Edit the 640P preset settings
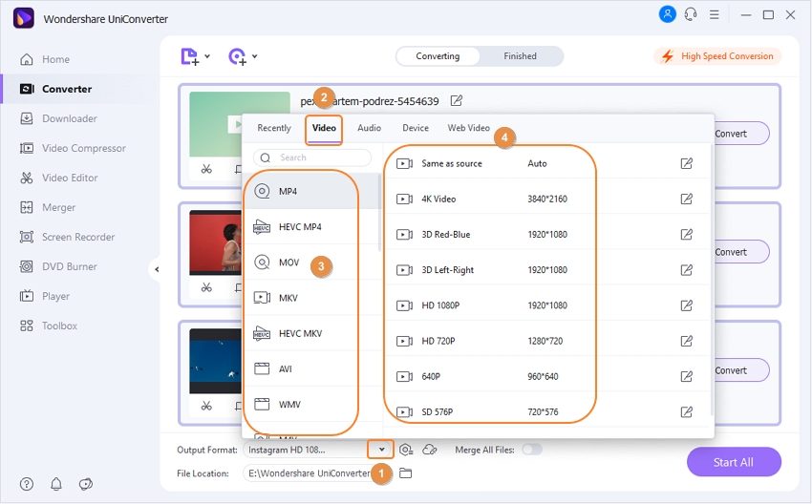Screen dimensions: 812x504 686,377
